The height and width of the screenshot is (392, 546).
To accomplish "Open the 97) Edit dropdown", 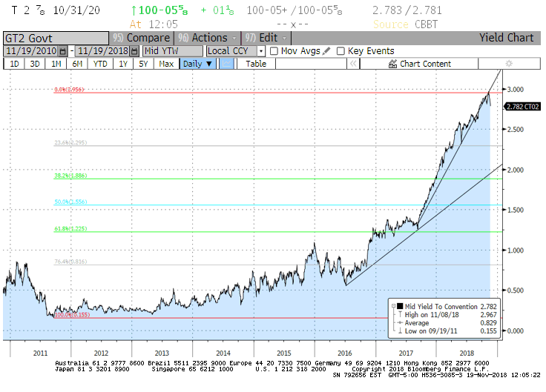I will 266,38.
